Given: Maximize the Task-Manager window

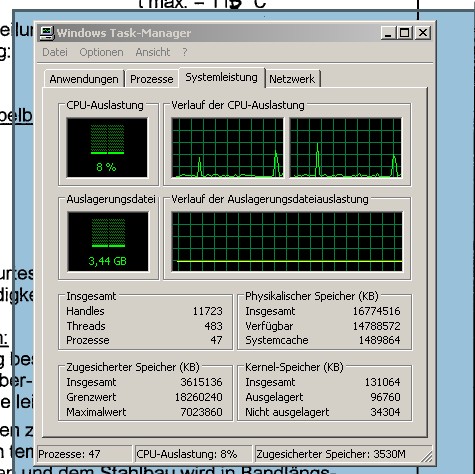Looking at the screenshot, I should pyautogui.click(x=404, y=33).
